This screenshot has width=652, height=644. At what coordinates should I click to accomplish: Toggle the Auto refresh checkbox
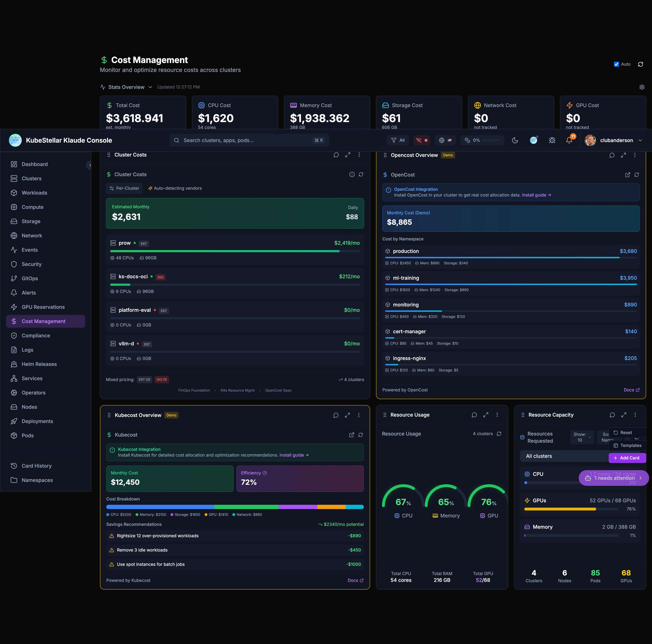[x=616, y=64]
